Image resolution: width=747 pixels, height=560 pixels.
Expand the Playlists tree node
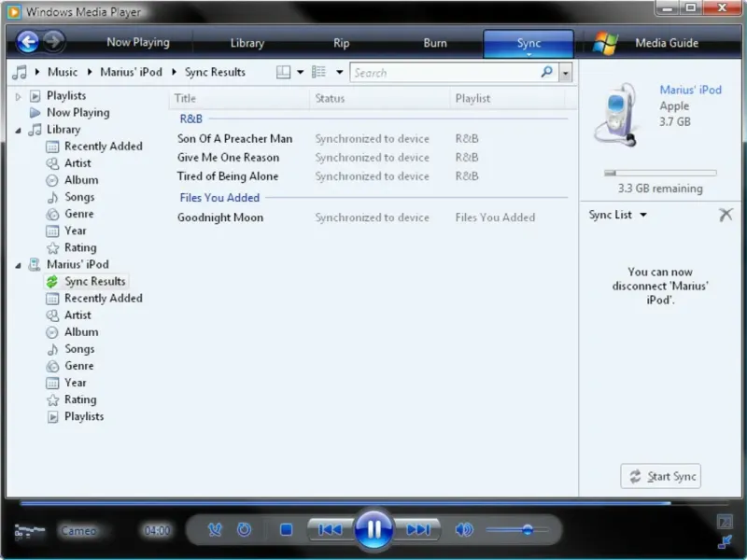point(18,97)
